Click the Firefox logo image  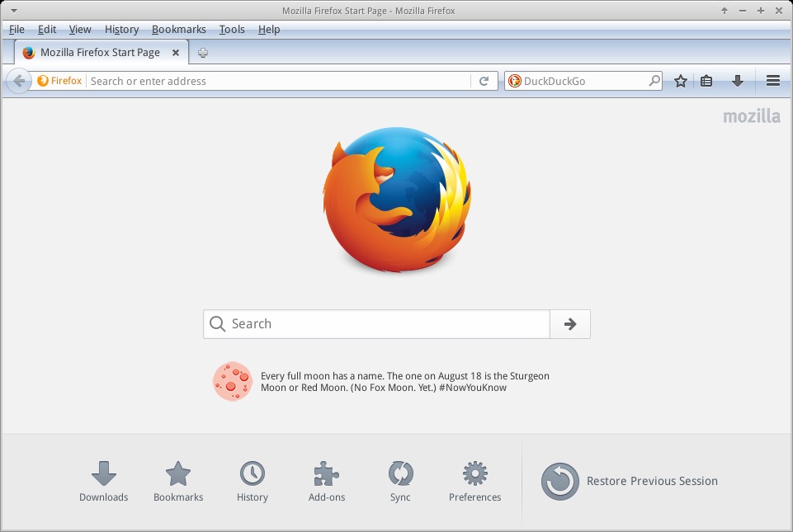(x=397, y=200)
